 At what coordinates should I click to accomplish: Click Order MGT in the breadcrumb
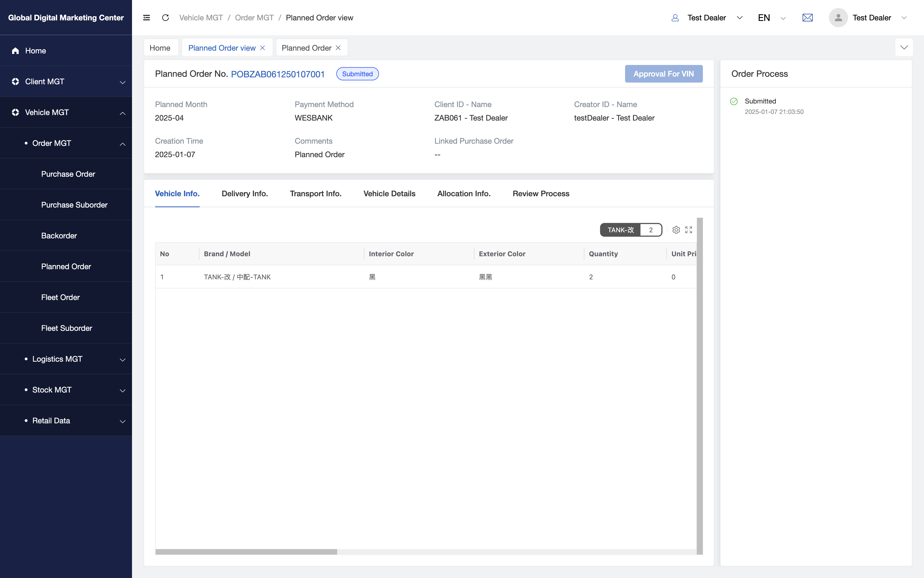pos(254,18)
